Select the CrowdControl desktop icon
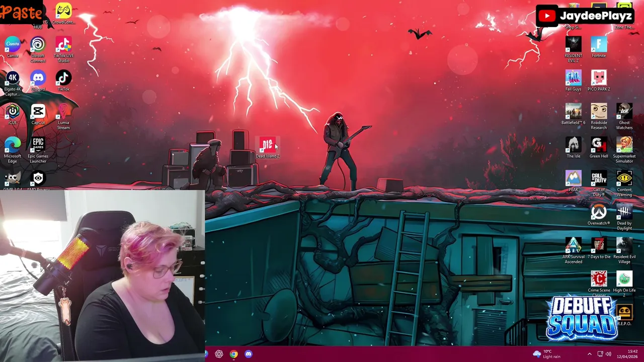The image size is (644, 362). 63,14
